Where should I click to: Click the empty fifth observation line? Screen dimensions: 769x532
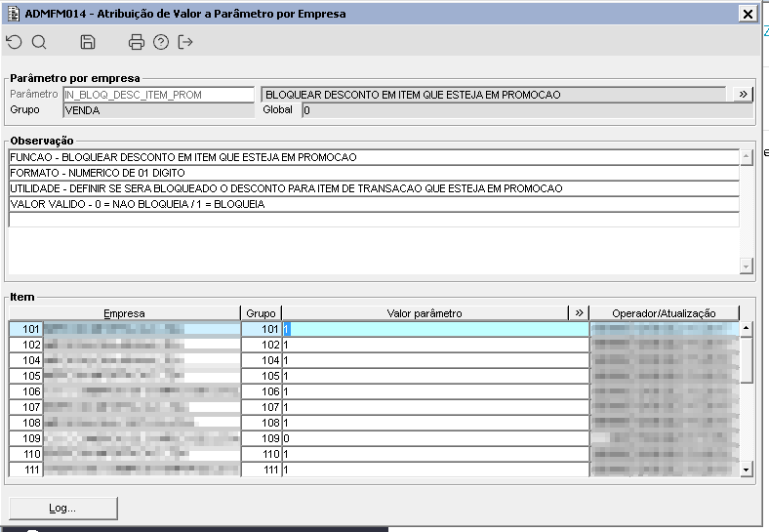click(374, 220)
